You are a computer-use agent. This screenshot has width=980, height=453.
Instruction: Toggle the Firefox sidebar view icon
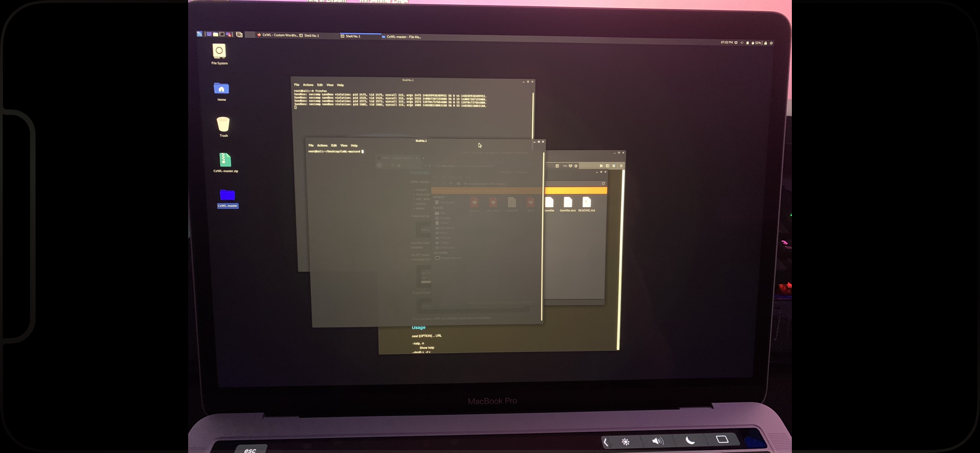click(607, 166)
